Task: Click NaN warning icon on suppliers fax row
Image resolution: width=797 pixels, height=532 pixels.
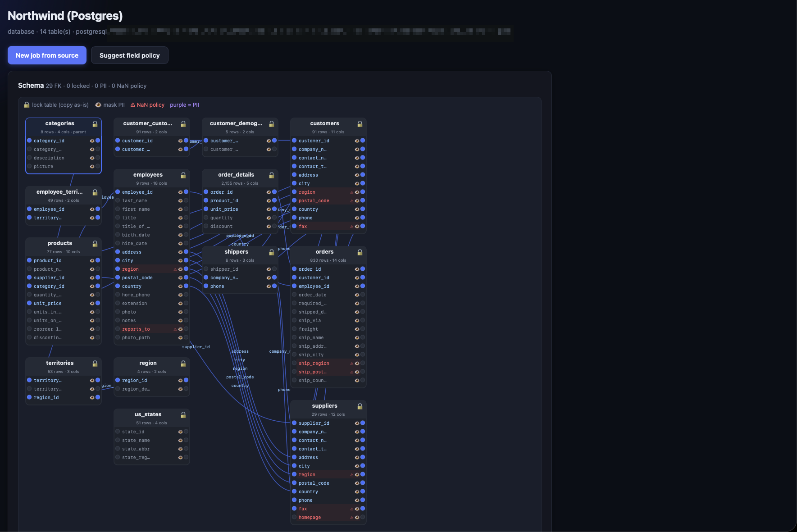Action: point(352,509)
